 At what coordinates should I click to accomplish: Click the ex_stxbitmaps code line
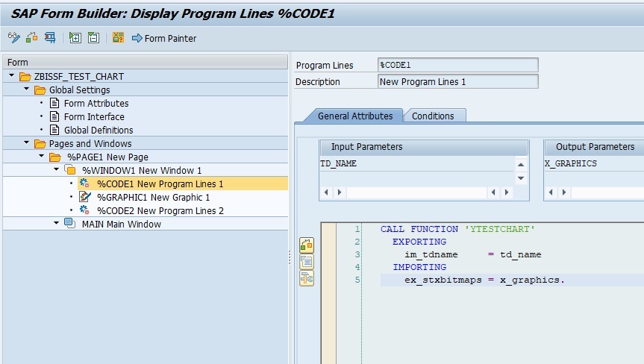coord(484,280)
